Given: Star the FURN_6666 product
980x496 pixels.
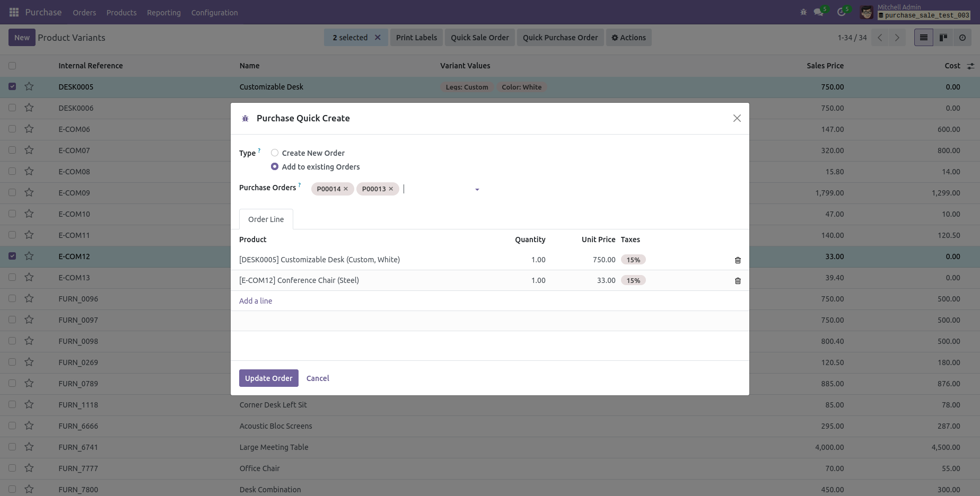Looking at the screenshot, I should pos(29,426).
